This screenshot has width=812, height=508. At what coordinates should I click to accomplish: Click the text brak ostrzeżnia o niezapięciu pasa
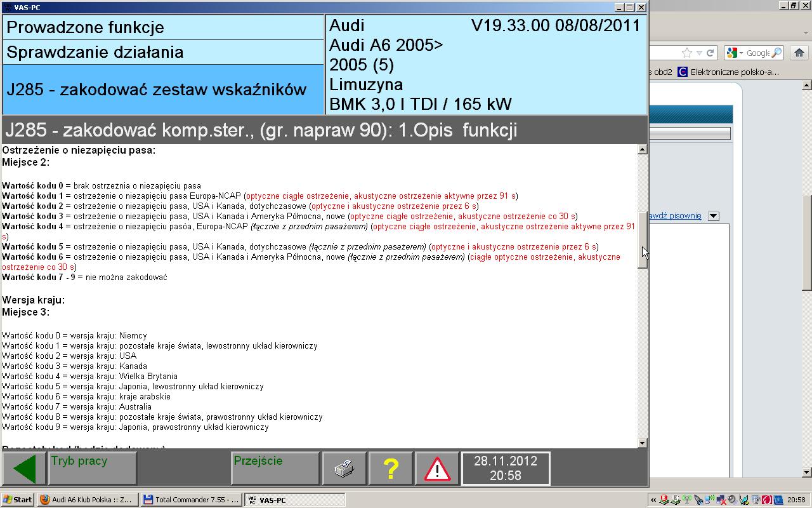coord(137,185)
